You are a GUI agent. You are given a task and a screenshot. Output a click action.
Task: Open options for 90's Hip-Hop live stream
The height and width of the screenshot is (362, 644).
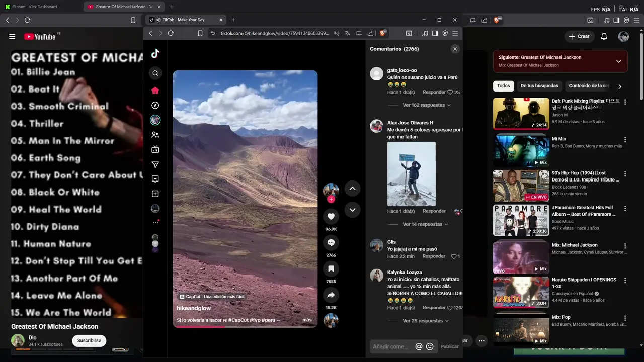(625, 174)
